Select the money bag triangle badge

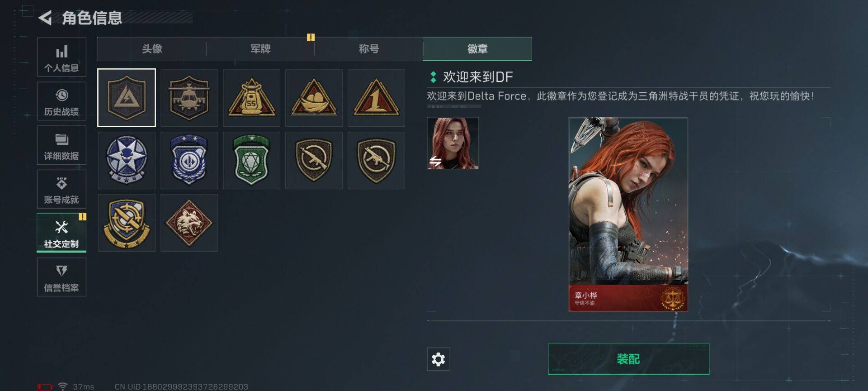pos(251,98)
